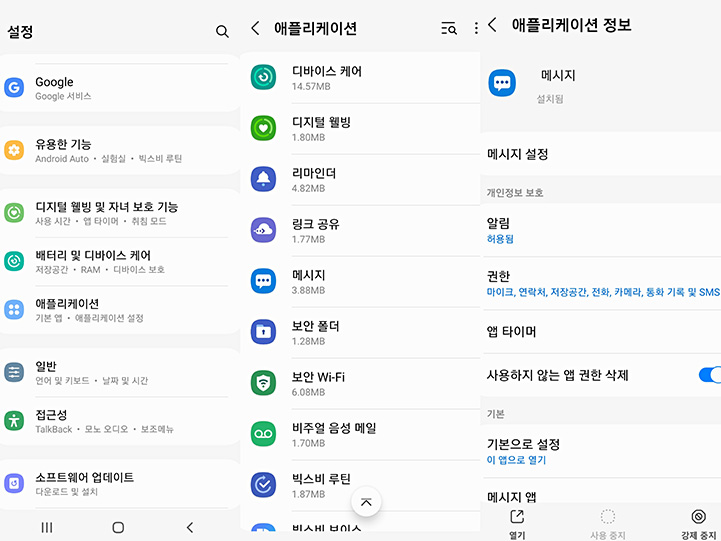Tap the 빅스비 루틴 icon
The height and width of the screenshot is (541, 721).
click(263, 485)
